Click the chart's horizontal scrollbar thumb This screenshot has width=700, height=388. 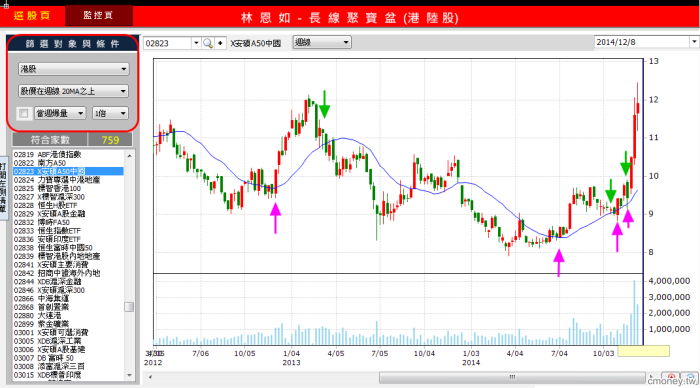click(x=512, y=377)
